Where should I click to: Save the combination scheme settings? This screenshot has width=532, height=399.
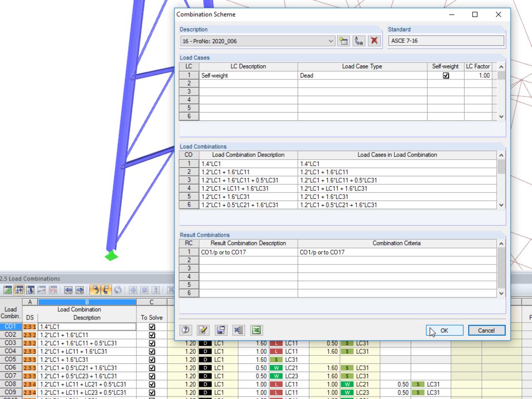(221, 330)
